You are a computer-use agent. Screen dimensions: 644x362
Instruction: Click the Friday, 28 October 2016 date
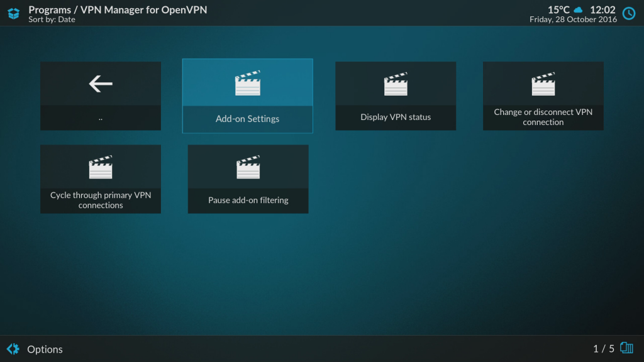573,19
